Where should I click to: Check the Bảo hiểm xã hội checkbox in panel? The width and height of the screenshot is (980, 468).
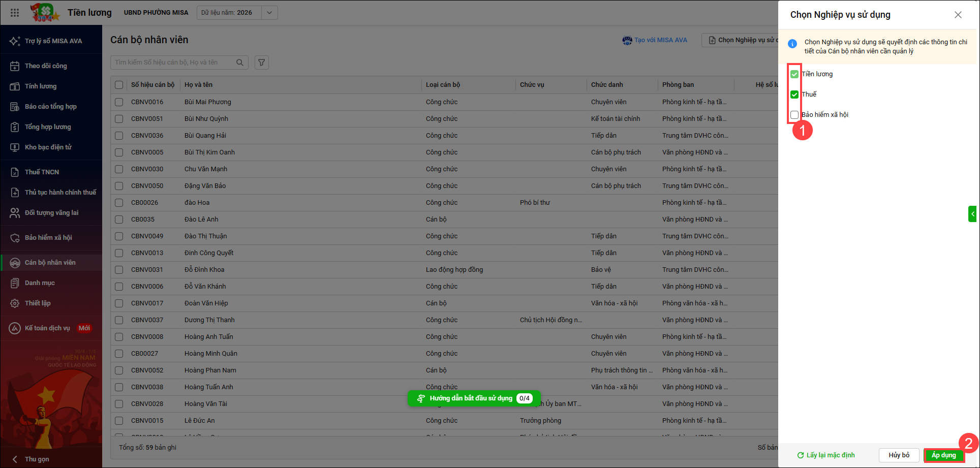794,115
